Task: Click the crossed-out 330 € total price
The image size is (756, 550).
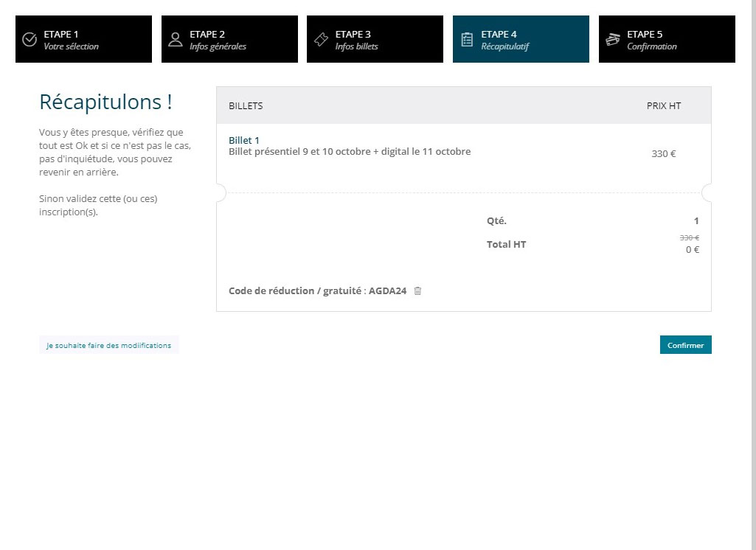Action: click(689, 237)
